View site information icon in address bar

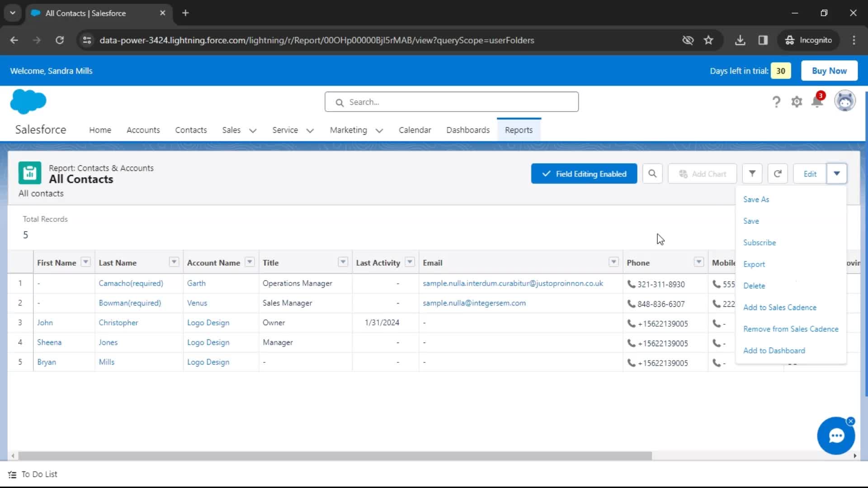click(87, 40)
